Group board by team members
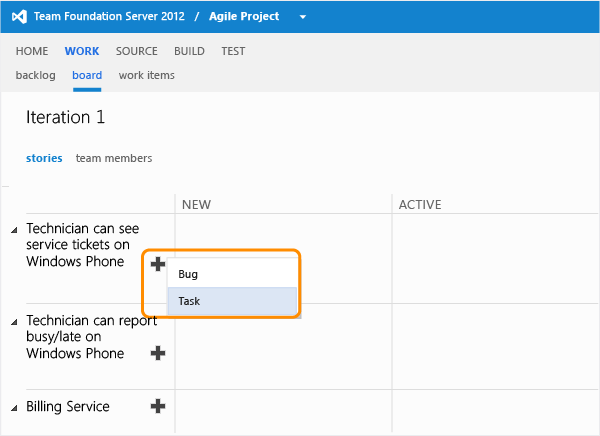Screen dimensions: 600x436 [x=114, y=158]
